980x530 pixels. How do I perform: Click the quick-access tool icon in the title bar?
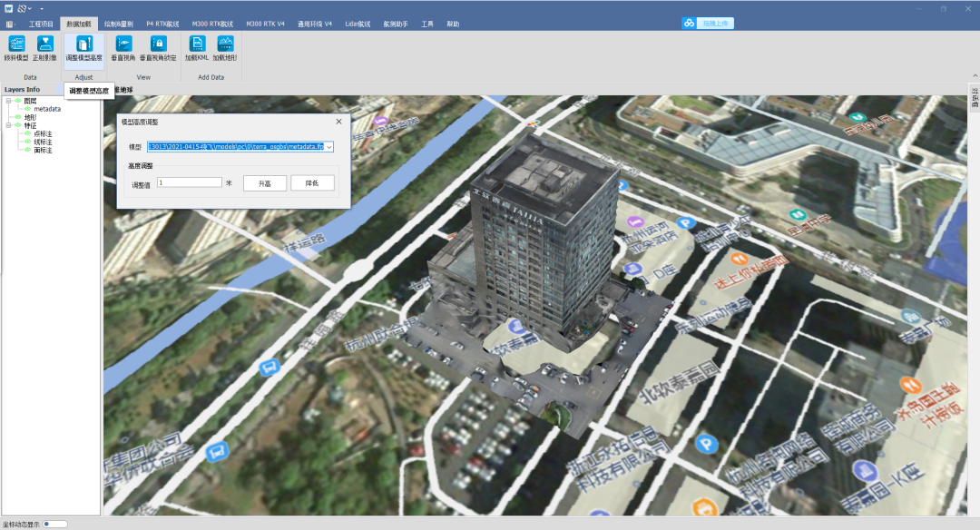tap(23, 9)
